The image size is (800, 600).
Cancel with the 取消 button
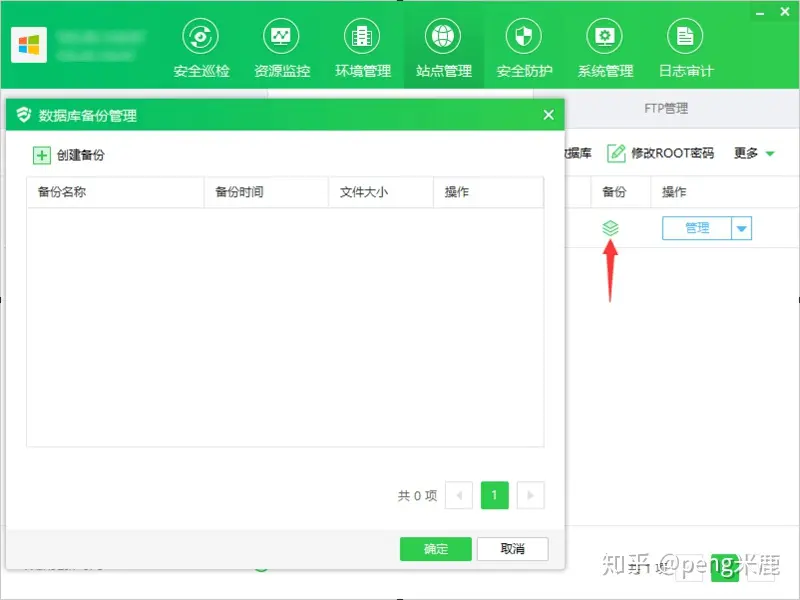pos(513,549)
